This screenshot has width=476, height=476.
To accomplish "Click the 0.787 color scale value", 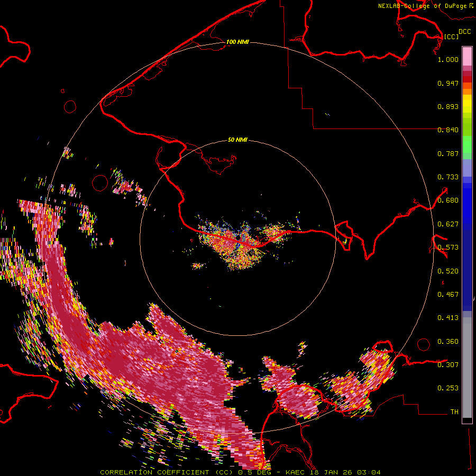I will [x=448, y=153].
